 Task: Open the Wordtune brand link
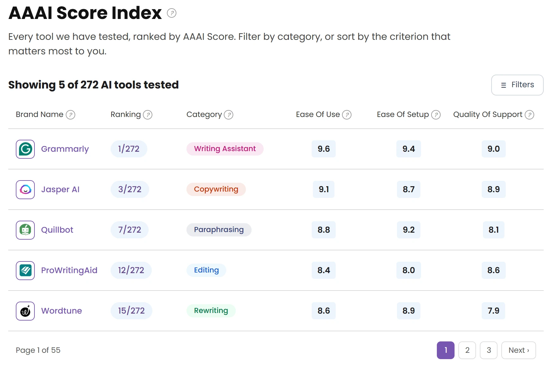tap(61, 311)
